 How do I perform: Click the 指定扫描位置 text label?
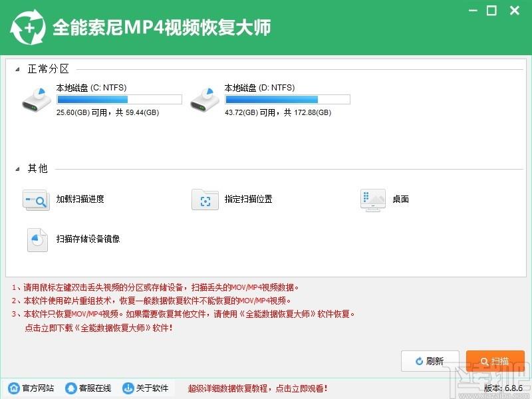(x=248, y=199)
